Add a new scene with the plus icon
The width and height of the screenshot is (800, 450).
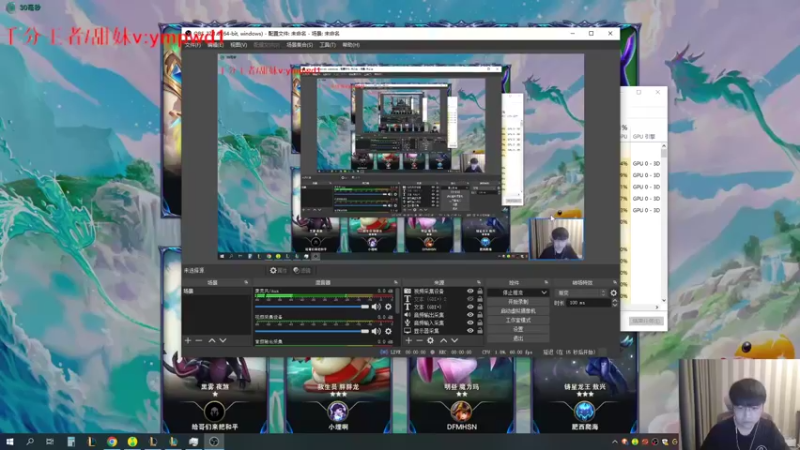(188, 340)
